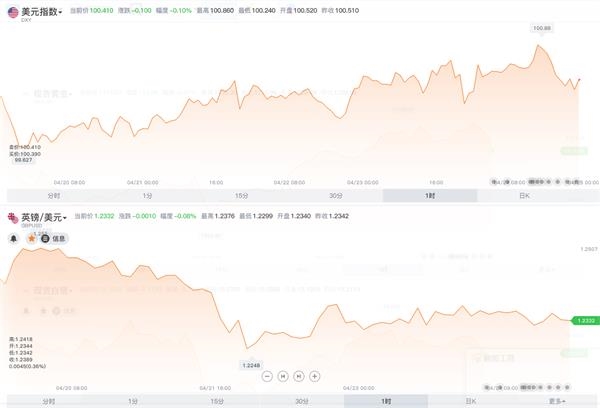Switch GBP/USD chart to 30分 interval

click(302, 401)
